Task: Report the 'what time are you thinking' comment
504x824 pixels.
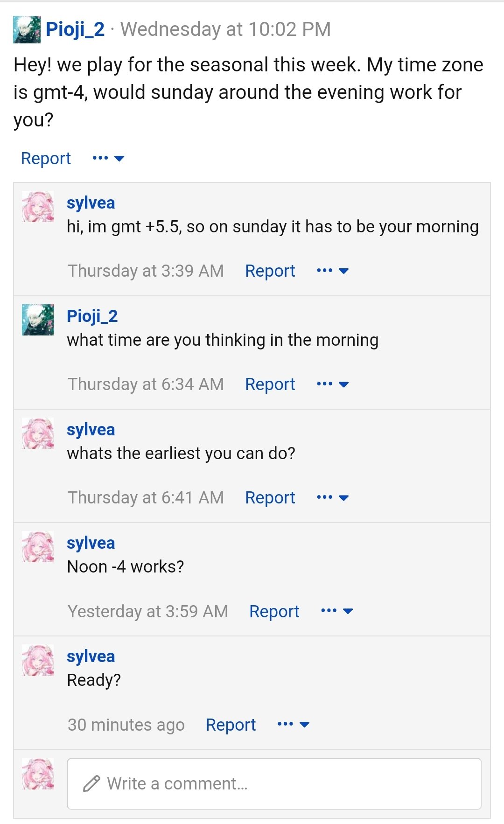Action: 270,384
